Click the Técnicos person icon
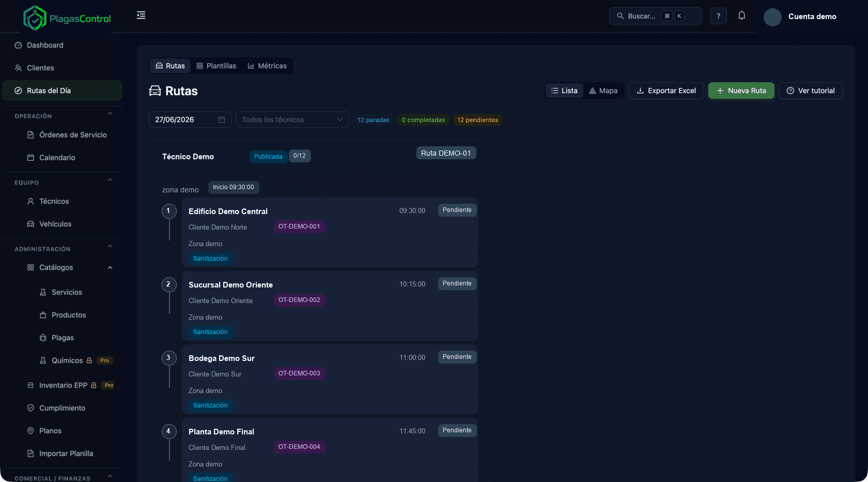Viewport: 868px width, 482px height. 30,201
